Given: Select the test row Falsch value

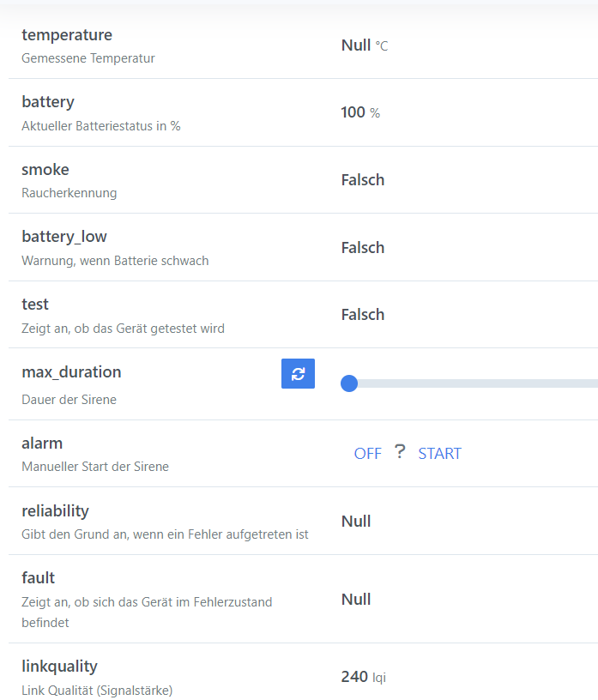Looking at the screenshot, I should pos(363,315).
